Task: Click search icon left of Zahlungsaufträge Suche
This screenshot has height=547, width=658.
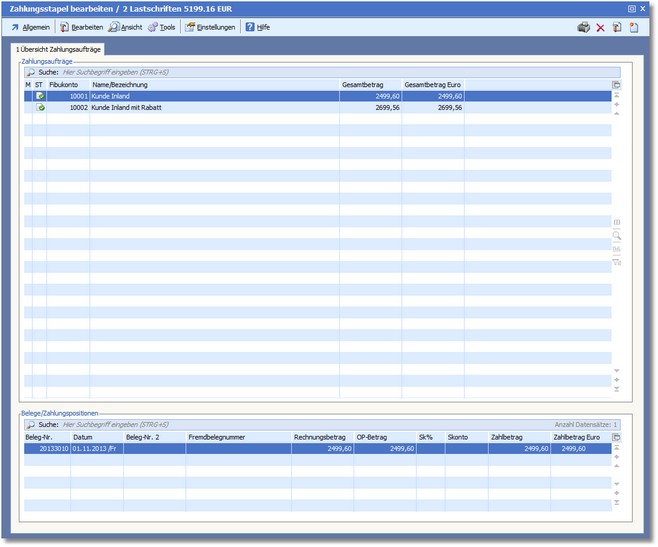Action: click(x=30, y=73)
